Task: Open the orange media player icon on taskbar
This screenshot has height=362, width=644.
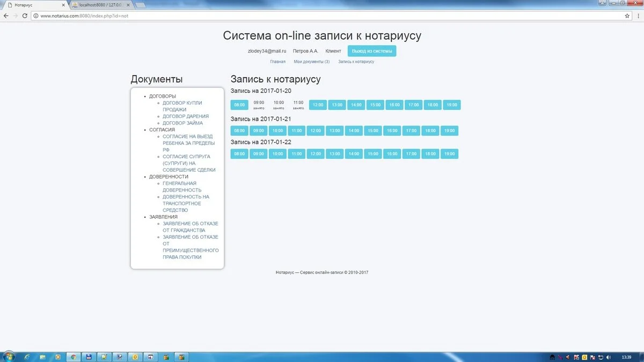Action: (x=57, y=356)
